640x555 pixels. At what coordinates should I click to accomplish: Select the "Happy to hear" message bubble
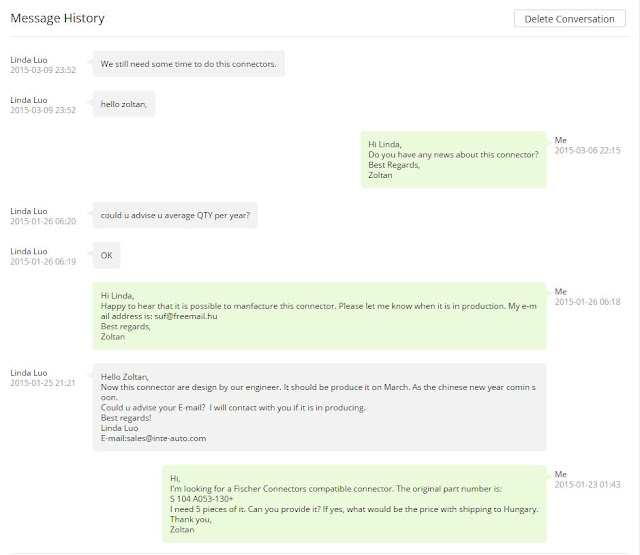pyautogui.click(x=319, y=315)
